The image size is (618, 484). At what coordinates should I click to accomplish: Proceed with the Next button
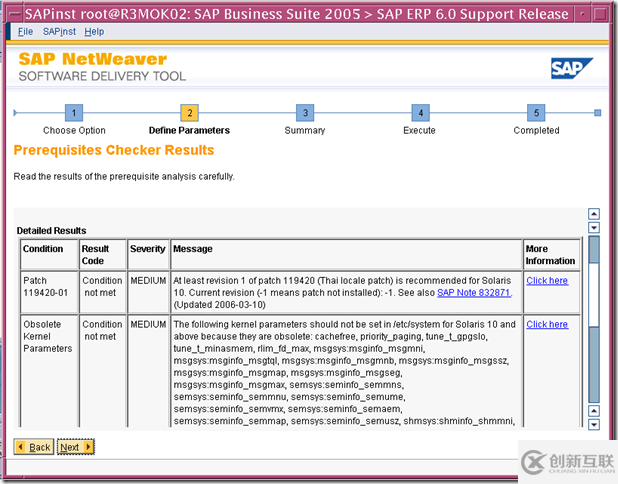pyautogui.click(x=76, y=447)
